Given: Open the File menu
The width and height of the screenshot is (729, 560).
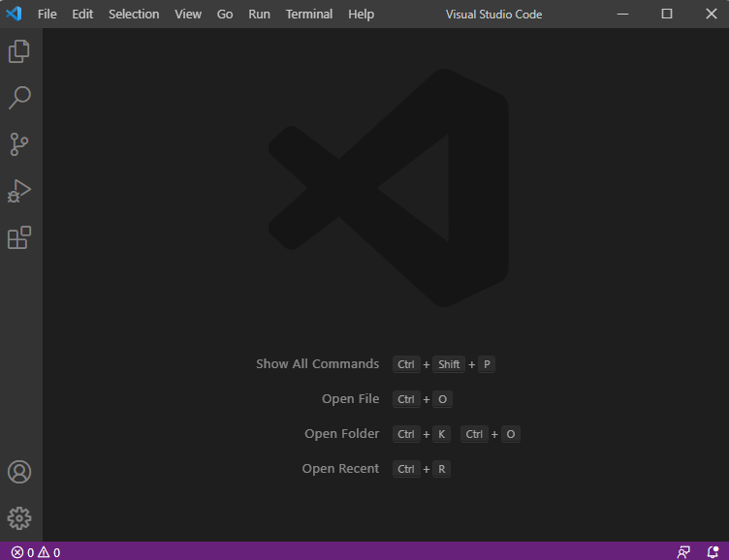Looking at the screenshot, I should [x=47, y=14].
